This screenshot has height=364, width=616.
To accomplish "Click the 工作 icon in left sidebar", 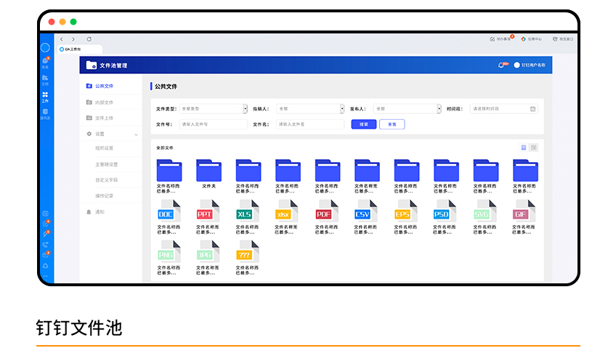I will [x=45, y=96].
